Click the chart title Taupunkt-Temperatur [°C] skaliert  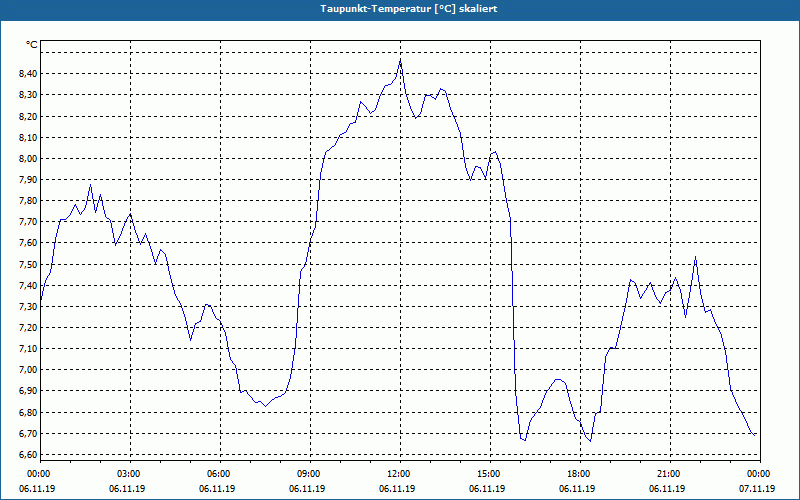409,9
